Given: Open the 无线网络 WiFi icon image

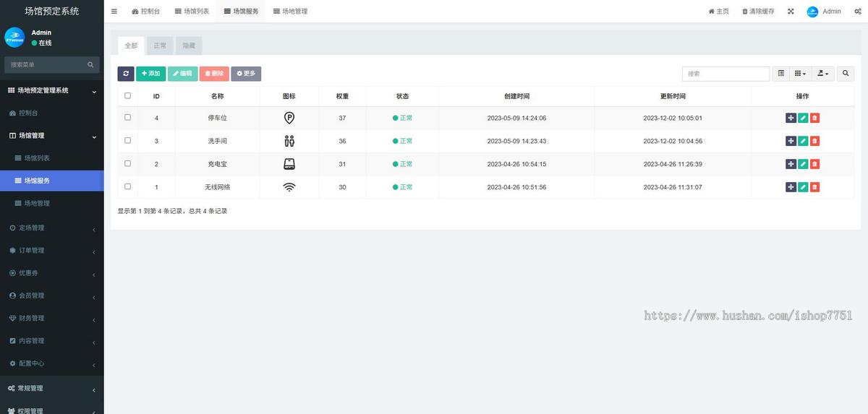Looking at the screenshot, I should click(289, 187).
